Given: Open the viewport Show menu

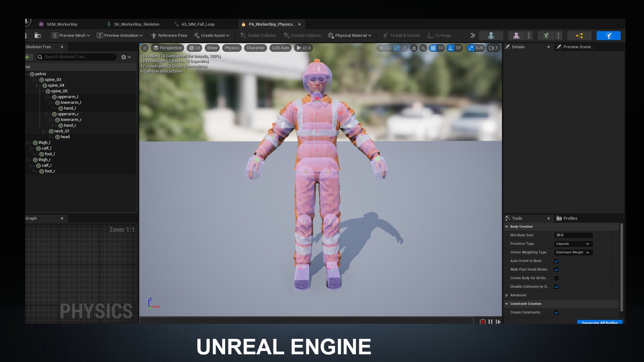Looking at the screenshot, I should [x=212, y=48].
